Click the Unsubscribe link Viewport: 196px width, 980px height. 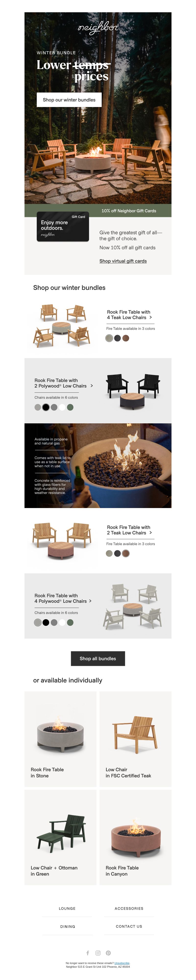122,963
